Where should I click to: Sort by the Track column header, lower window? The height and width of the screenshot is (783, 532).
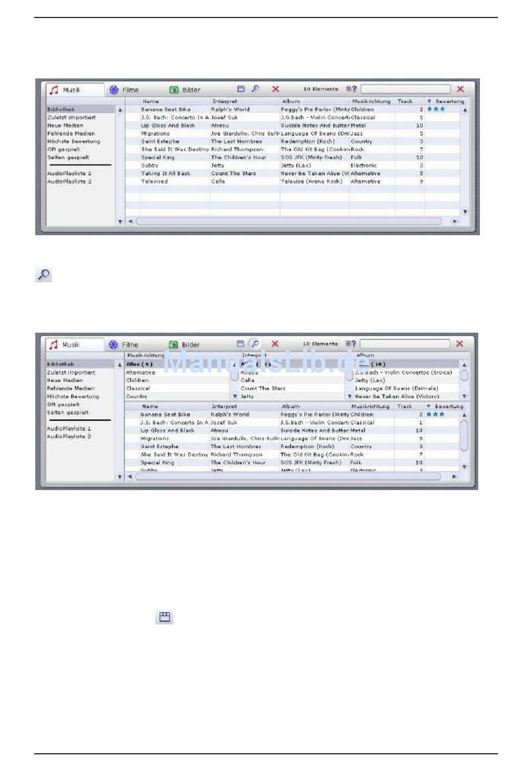(404, 407)
